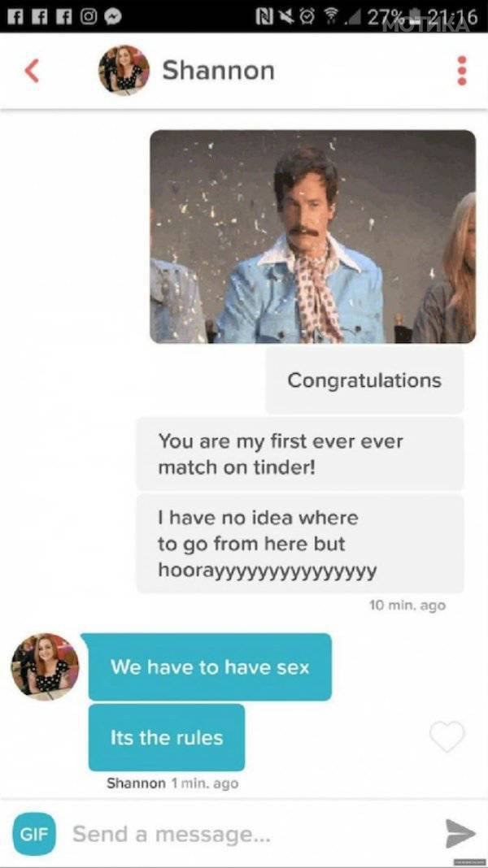Select the 'Congratulations' message bubble

click(x=364, y=380)
